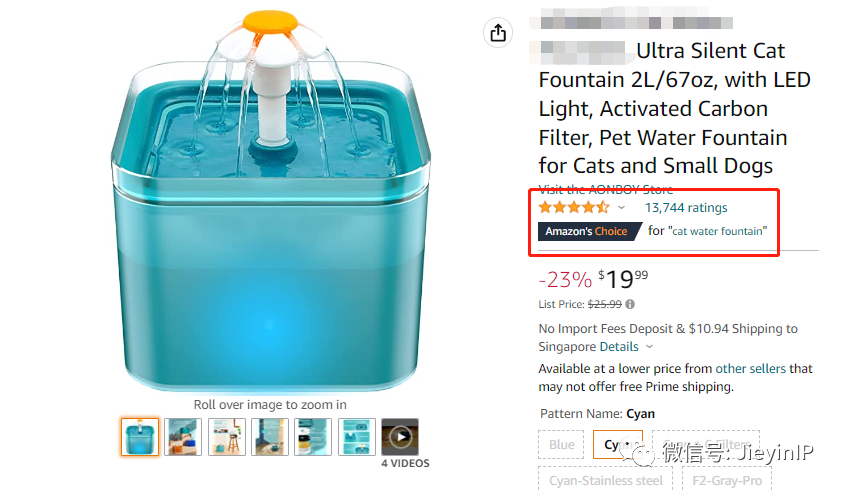Choose the F2-Gray-Pro pattern option
The height and width of the screenshot is (492, 841).
click(x=725, y=480)
